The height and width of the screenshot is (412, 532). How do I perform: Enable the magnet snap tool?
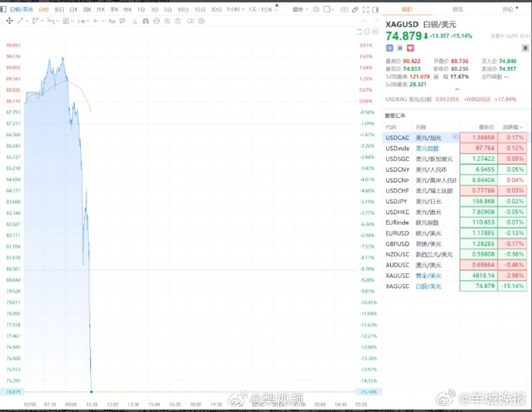[x=146, y=21]
